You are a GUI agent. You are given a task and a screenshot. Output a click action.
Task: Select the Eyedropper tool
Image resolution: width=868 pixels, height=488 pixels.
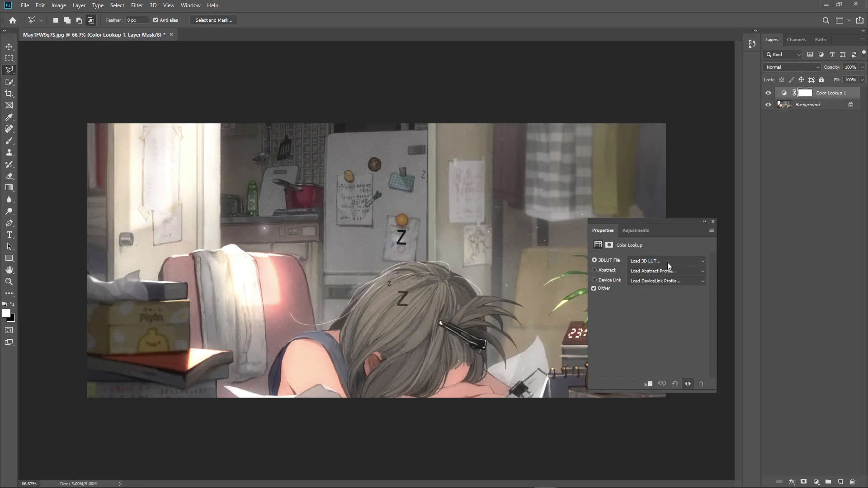pyautogui.click(x=9, y=117)
